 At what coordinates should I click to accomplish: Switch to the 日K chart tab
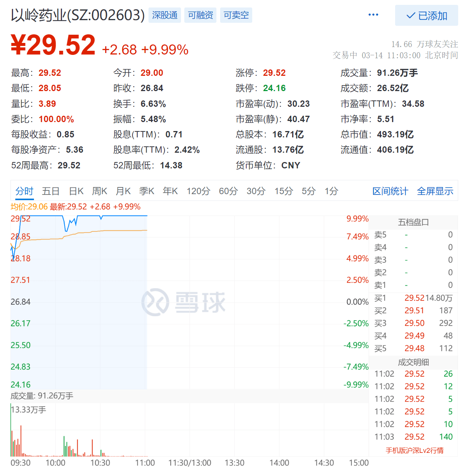coord(76,191)
